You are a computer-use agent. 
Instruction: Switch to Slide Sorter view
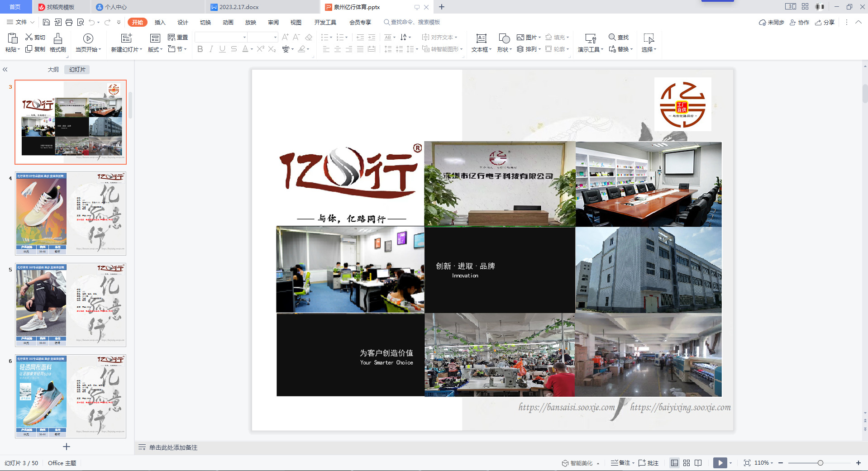point(687,463)
